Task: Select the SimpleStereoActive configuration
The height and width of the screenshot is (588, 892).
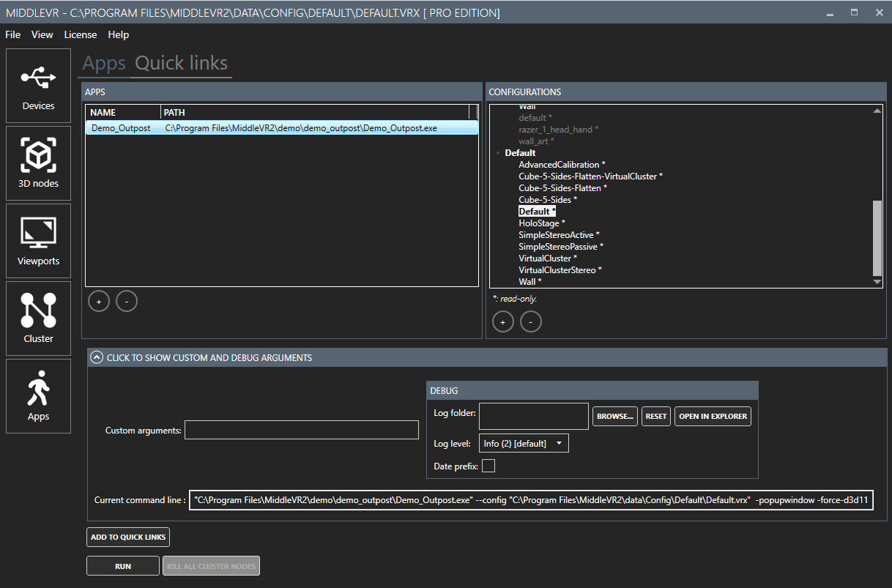Action: (559, 235)
